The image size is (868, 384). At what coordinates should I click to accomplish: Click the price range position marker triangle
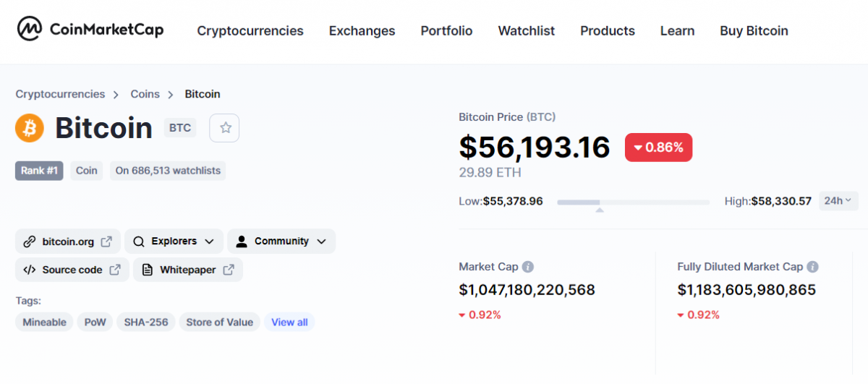tap(599, 210)
